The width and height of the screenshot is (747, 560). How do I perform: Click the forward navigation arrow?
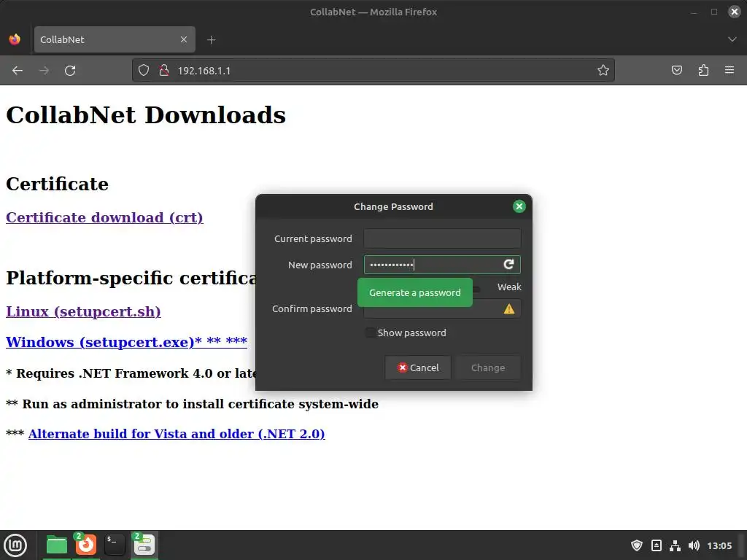point(44,71)
